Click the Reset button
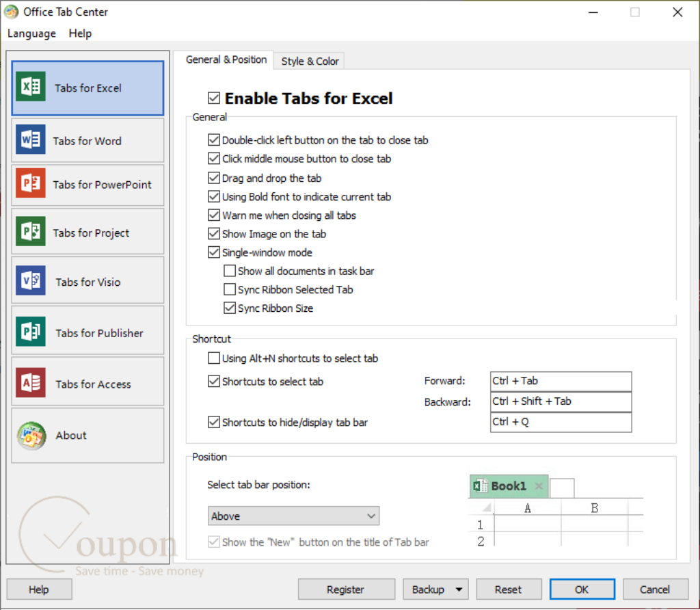This screenshot has width=700, height=610. (x=508, y=589)
